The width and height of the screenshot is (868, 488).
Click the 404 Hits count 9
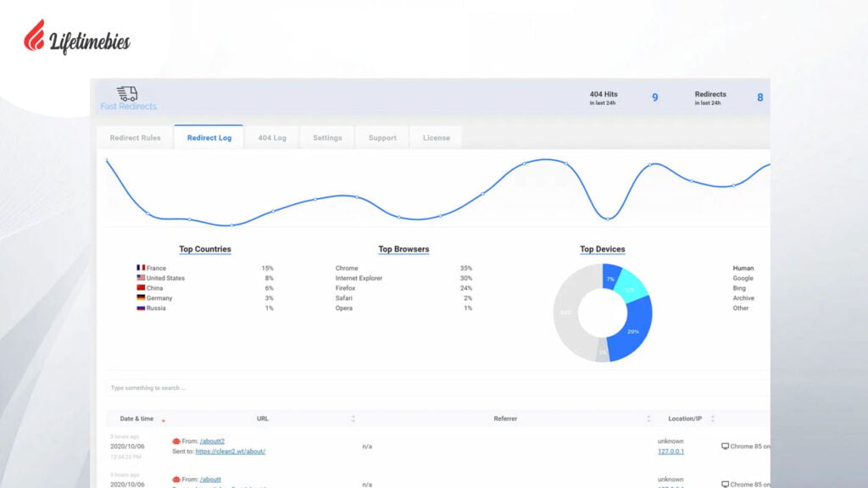pyautogui.click(x=655, y=97)
